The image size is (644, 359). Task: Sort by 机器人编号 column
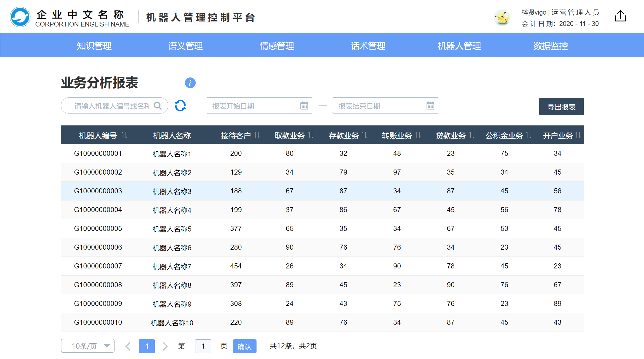pyautogui.click(x=124, y=136)
